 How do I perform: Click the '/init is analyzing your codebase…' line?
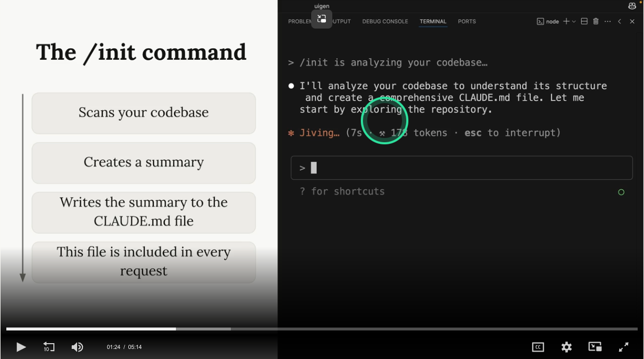pos(388,62)
